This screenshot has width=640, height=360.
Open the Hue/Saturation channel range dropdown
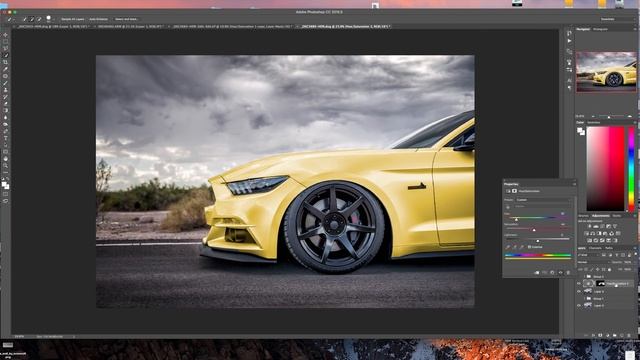[542, 206]
